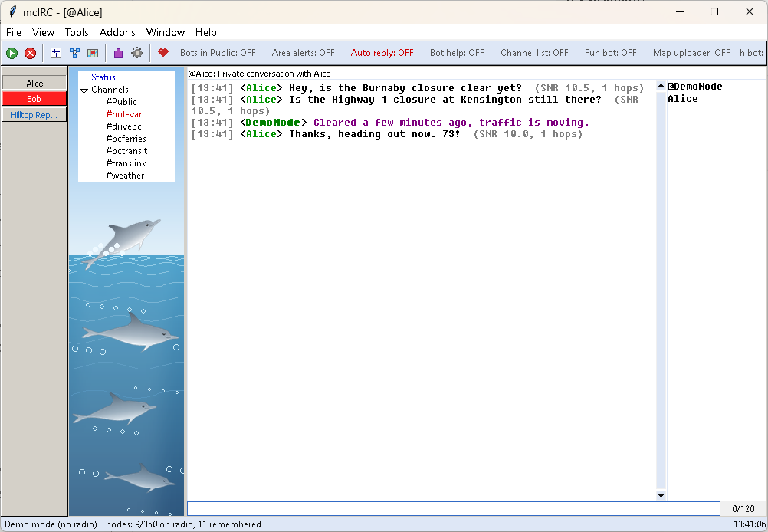Open the channels hash icon

56,53
